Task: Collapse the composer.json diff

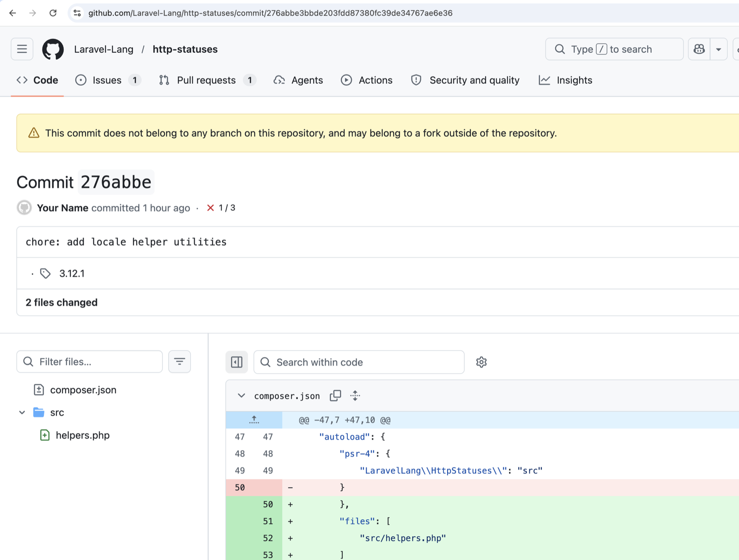Action: (241, 396)
